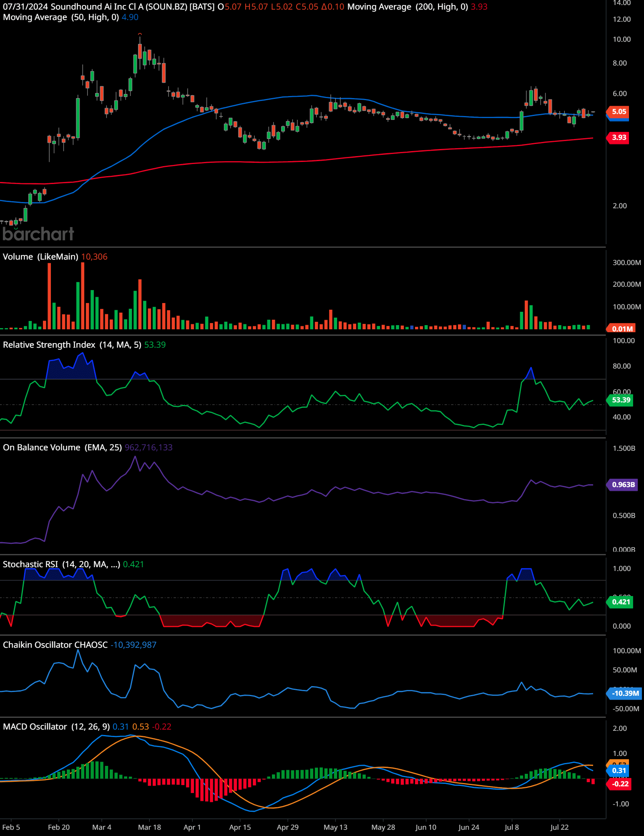Click the Apr 29 date label
The width and height of the screenshot is (644, 836).
(288, 827)
